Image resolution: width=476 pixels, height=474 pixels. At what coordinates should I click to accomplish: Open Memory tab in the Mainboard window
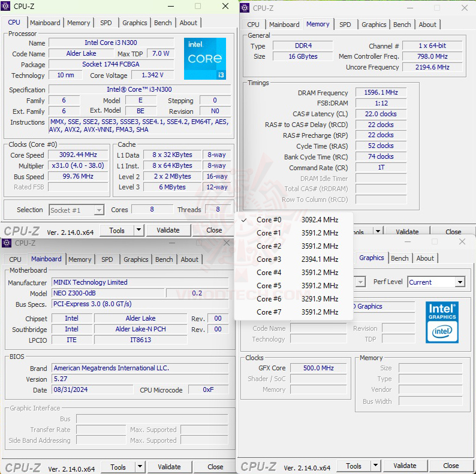click(80, 259)
